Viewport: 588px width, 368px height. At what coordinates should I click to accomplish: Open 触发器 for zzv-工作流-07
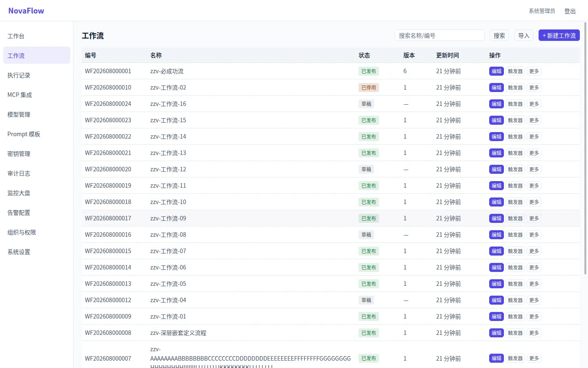click(515, 251)
